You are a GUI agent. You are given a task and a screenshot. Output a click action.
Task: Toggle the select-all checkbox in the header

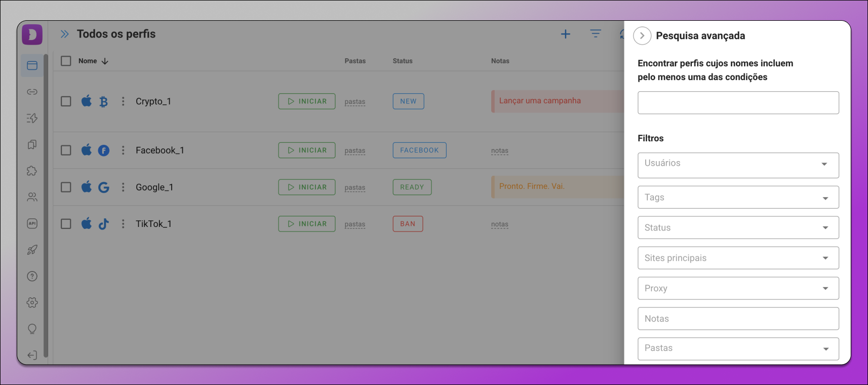click(x=66, y=61)
